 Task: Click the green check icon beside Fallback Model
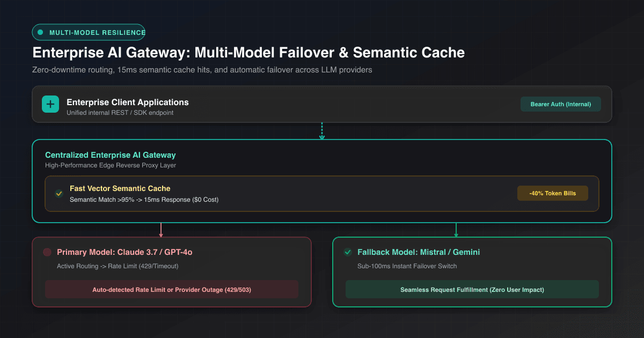pos(347,252)
